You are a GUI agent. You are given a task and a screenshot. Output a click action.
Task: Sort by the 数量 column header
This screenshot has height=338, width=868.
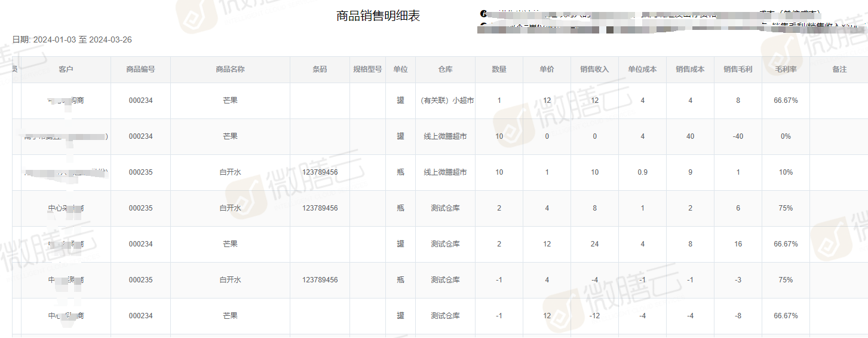click(x=499, y=69)
